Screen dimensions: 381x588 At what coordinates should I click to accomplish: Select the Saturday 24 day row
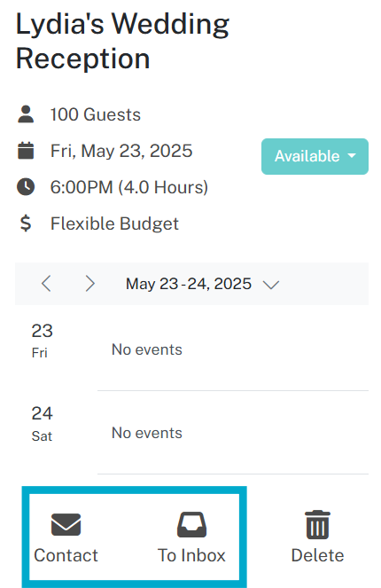(x=191, y=433)
